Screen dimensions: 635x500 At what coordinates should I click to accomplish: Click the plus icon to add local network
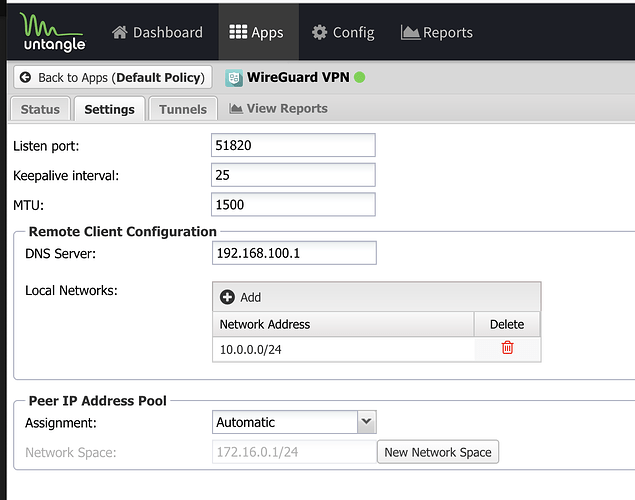[x=227, y=297]
